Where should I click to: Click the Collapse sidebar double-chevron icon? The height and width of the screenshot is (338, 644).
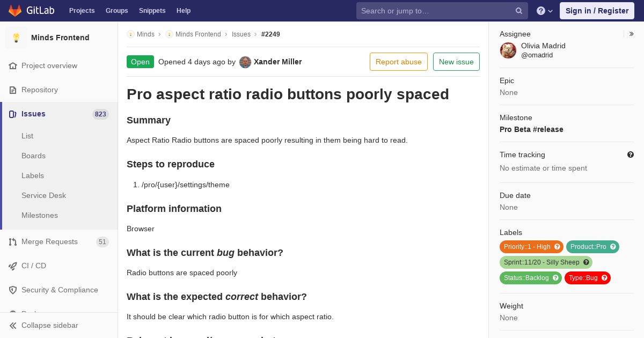point(13,325)
